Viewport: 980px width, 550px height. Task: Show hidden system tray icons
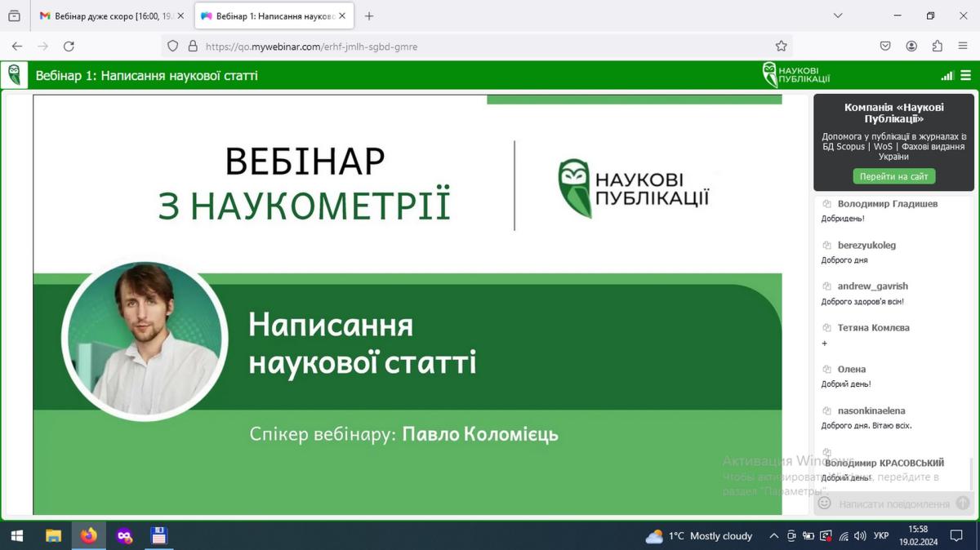tap(773, 536)
